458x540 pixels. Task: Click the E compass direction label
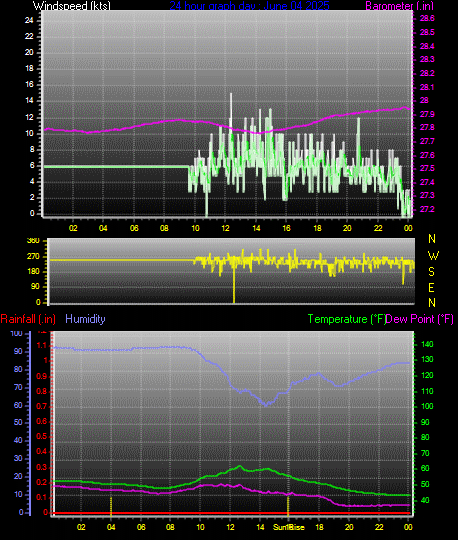pos(431,288)
